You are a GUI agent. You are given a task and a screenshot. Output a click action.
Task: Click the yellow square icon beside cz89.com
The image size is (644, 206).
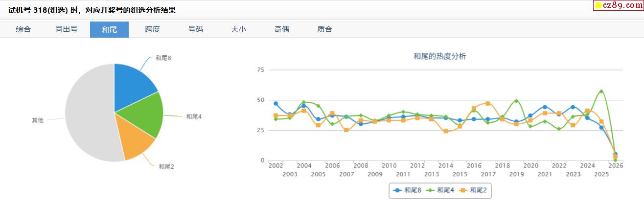[x=598, y=5]
